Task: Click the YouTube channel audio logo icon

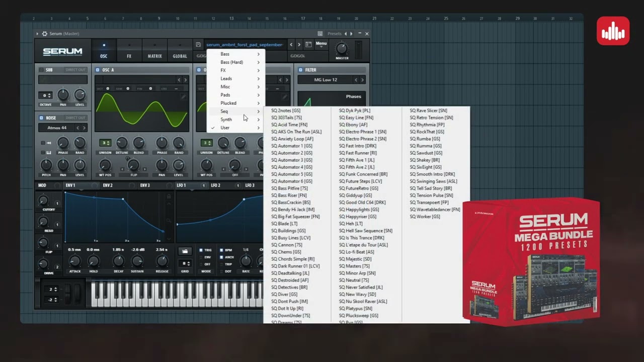Action: [x=613, y=31]
